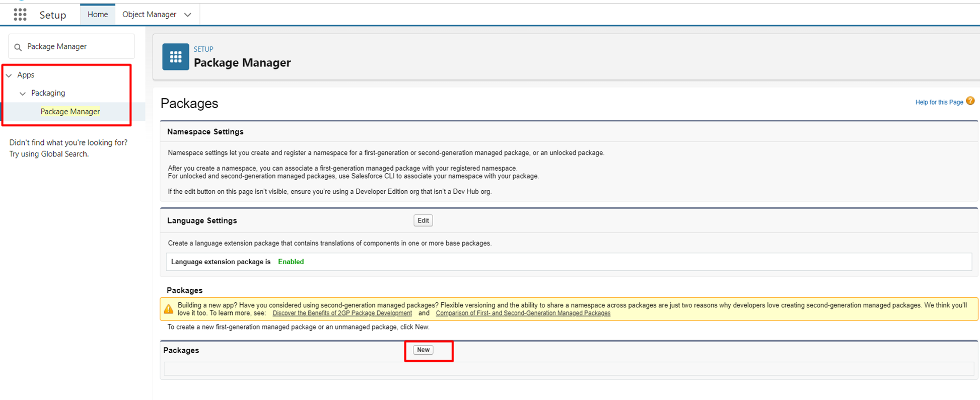The height and width of the screenshot is (400, 980).
Task: Click the SETUP breadcrumb above the title
Action: tap(203, 49)
